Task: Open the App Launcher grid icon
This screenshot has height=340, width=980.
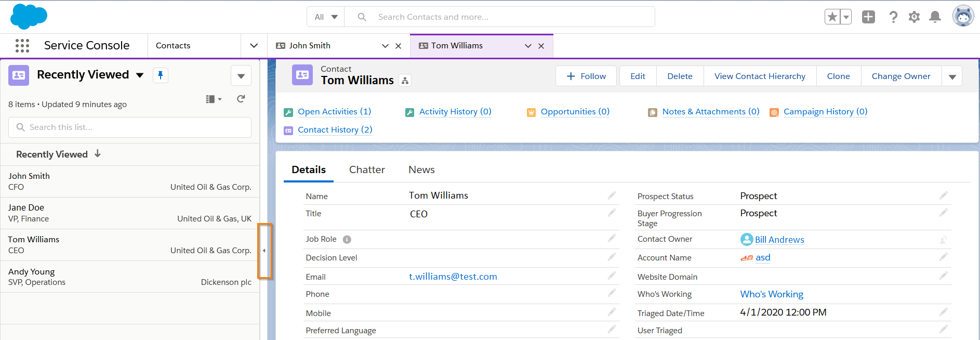Action: 22,46
